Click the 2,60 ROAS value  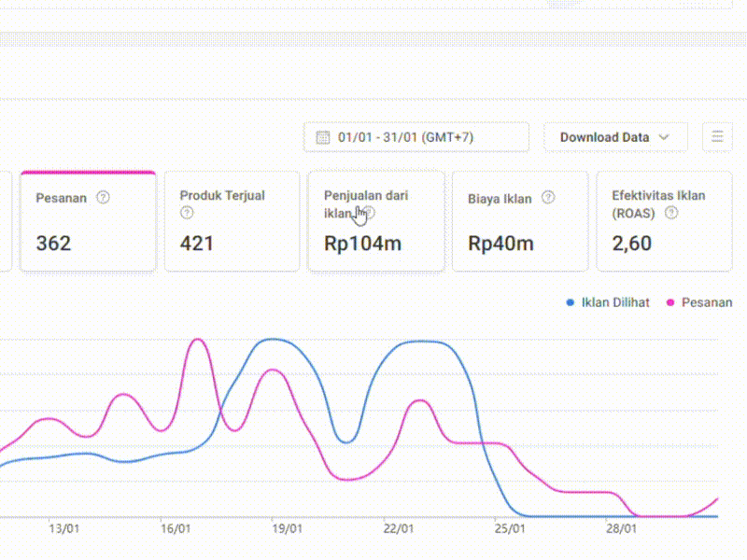[x=632, y=244]
